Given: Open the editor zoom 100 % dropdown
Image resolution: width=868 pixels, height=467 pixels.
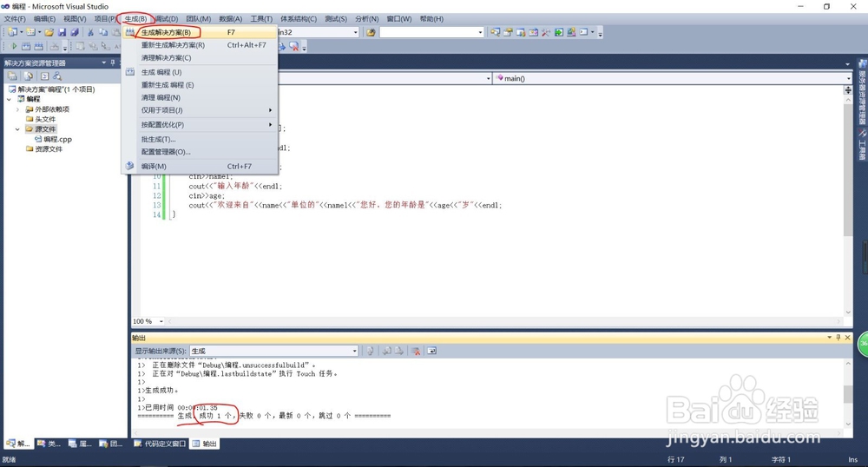Looking at the screenshot, I should [161, 321].
